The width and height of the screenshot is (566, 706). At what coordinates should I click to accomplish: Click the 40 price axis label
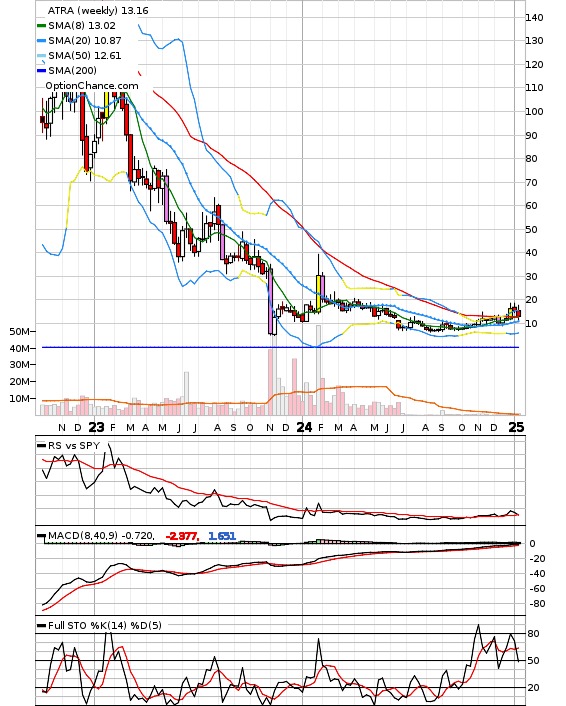click(531, 253)
